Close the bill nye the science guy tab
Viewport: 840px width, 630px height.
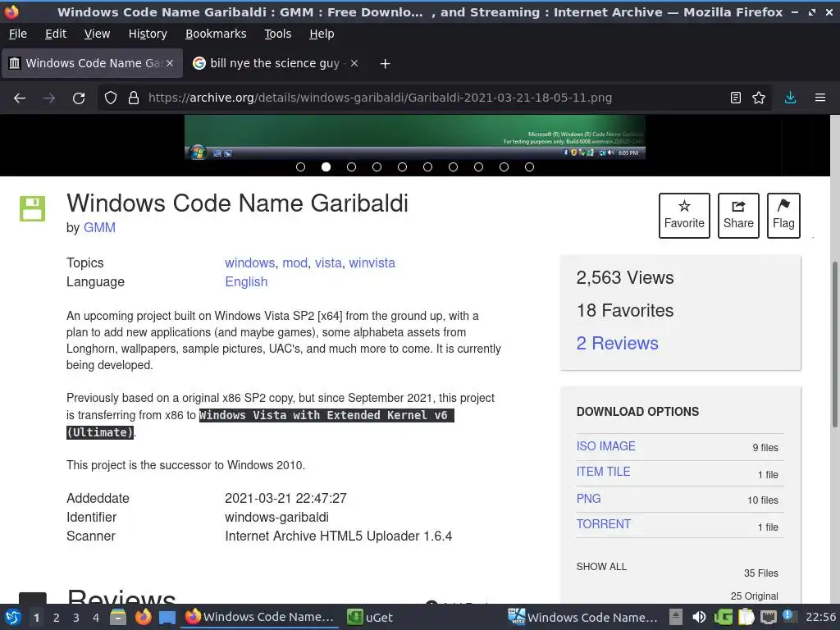pyautogui.click(x=354, y=63)
